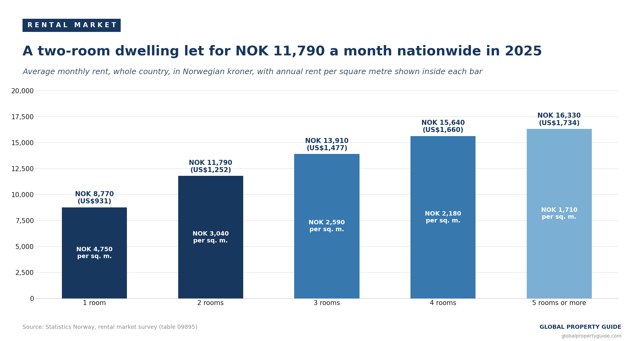The image size is (644, 341).
Task: Click the subtitle about average monthly rent
Action: [252, 72]
